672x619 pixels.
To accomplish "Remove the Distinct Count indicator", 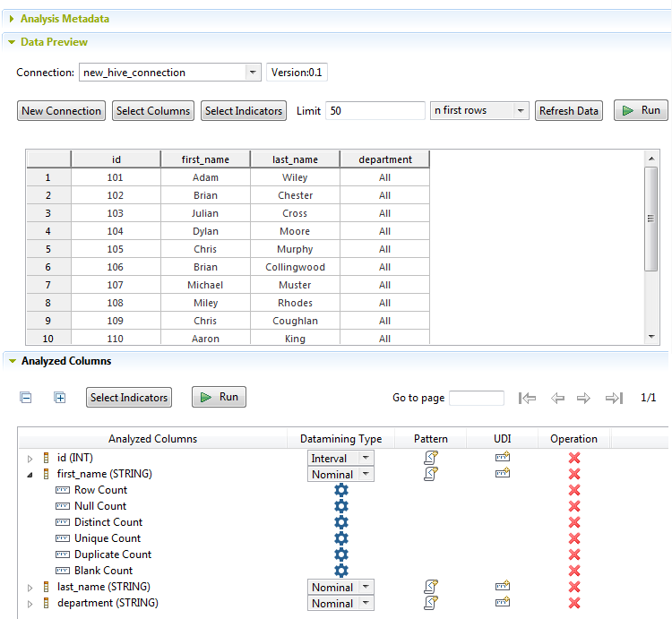I will point(574,522).
